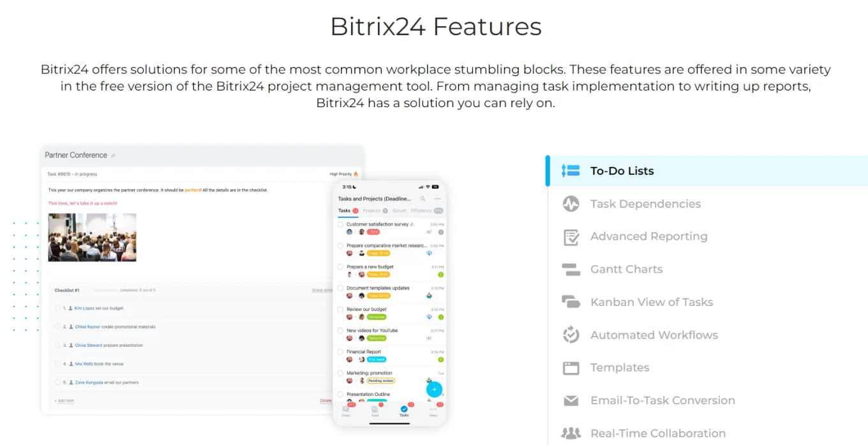Open the three-dots menu in phone header
Image resolution: width=868 pixels, height=445 pixels.
[437, 199]
